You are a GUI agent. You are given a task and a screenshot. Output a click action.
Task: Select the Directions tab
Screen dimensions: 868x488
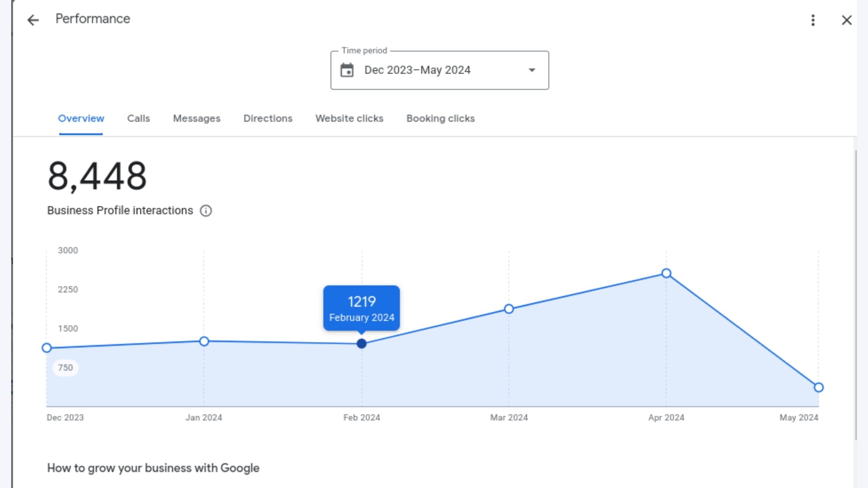coord(268,119)
